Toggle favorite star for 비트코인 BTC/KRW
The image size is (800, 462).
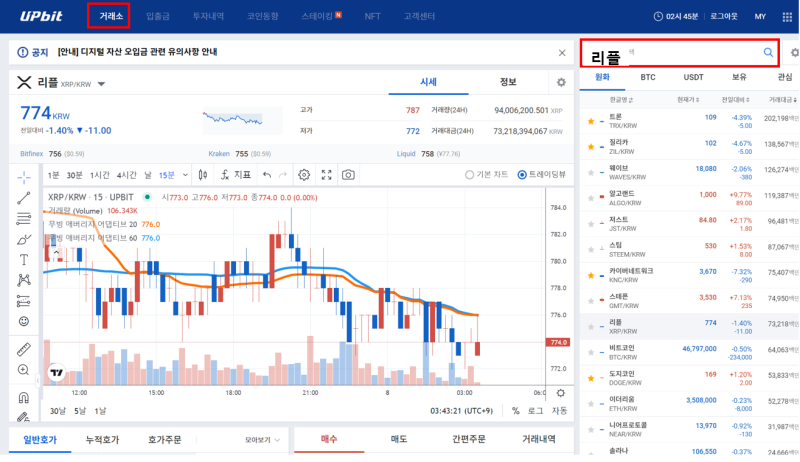pos(591,352)
